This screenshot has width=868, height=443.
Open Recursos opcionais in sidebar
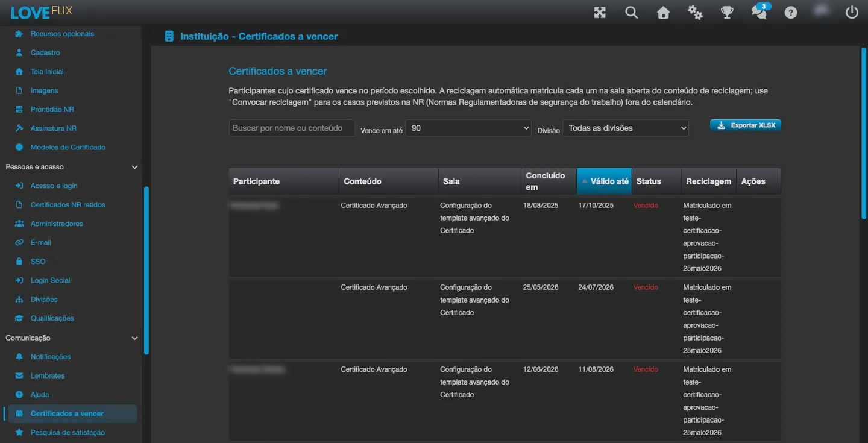tap(62, 34)
